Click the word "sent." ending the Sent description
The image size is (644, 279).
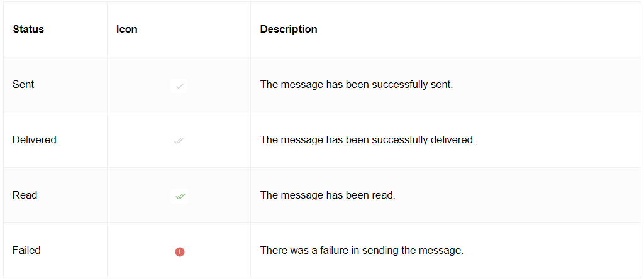[x=441, y=85]
